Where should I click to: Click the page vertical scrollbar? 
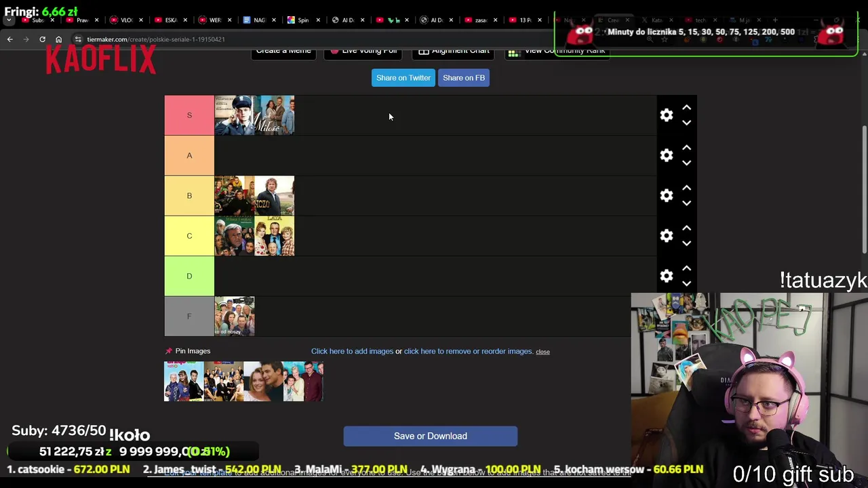point(864,190)
